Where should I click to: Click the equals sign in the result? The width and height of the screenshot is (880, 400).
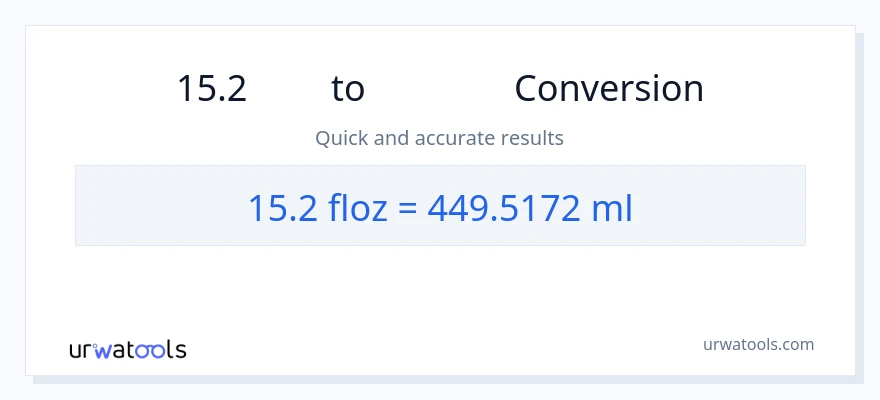[407, 209]
